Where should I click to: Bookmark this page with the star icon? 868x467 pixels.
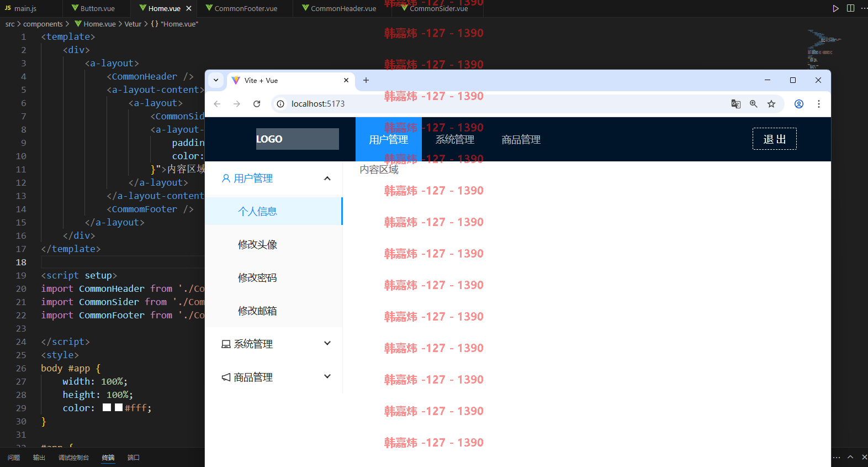[x=771, y=104]
